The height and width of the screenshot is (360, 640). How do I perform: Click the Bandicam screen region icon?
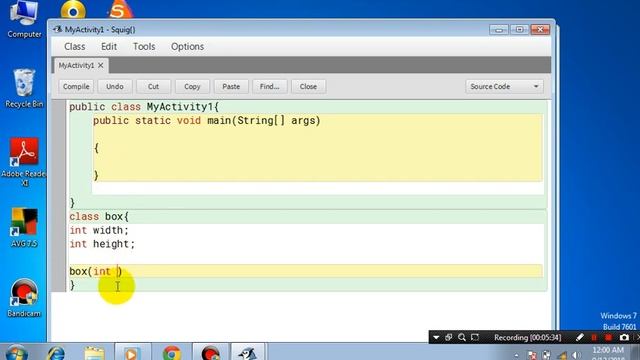pyautogui.click(x=475, y=338)
